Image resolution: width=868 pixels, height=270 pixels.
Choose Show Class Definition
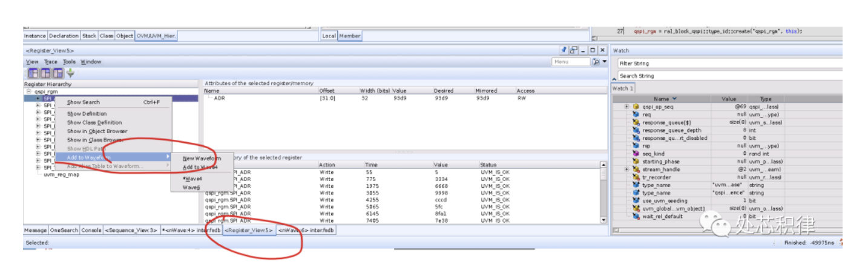click(114, 122)
